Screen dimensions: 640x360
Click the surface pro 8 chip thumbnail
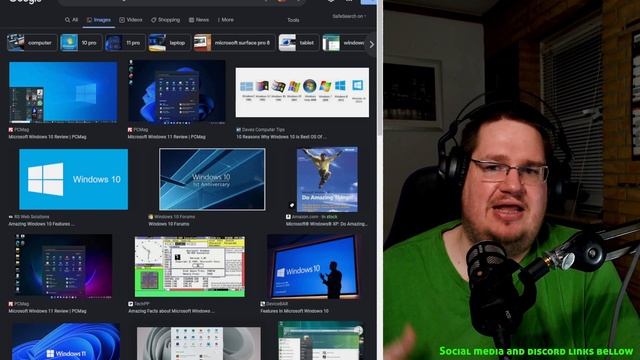(x=202, y=43)
